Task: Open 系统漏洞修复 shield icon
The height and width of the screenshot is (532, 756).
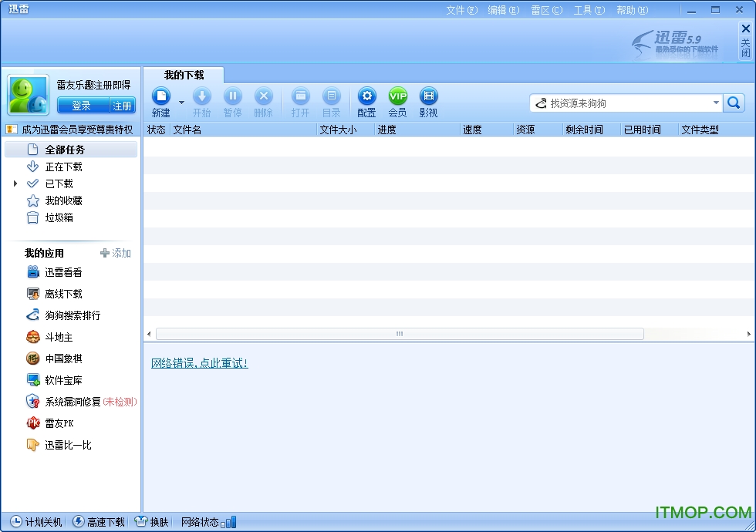Action: click(32, 402)
